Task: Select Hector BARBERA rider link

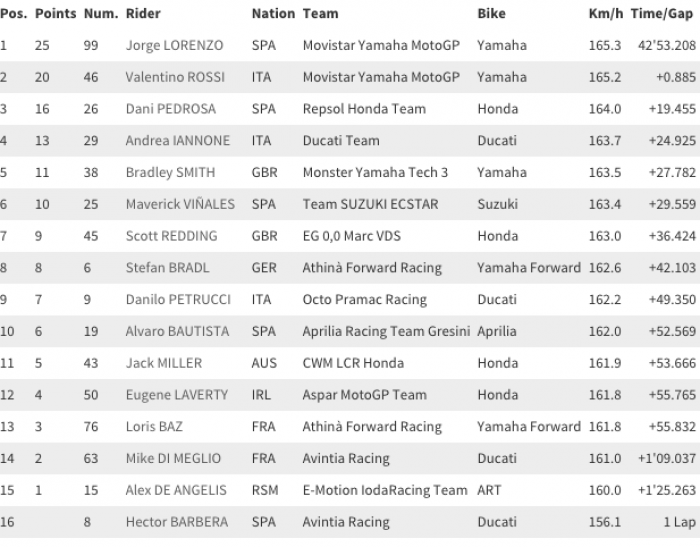Action: (177, 522)
